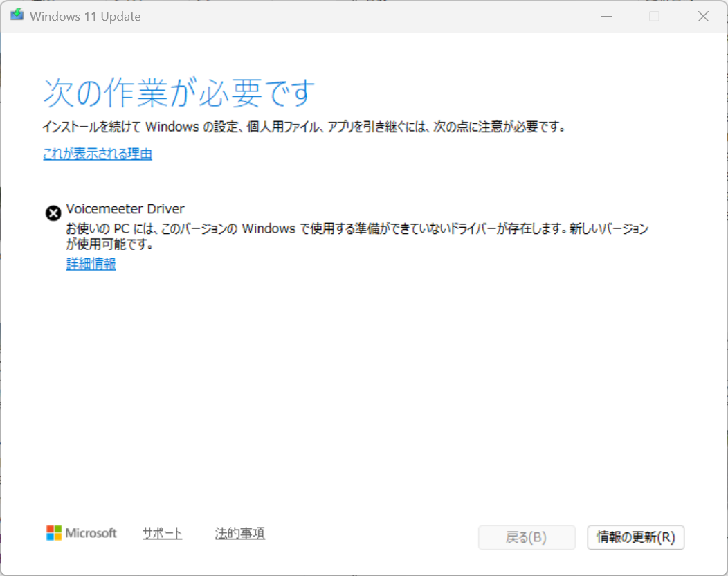Image resolution: width=728 pixels, height=576 pixels.
Task: Click the Microsoft logo in the footer
Action: 81,533
